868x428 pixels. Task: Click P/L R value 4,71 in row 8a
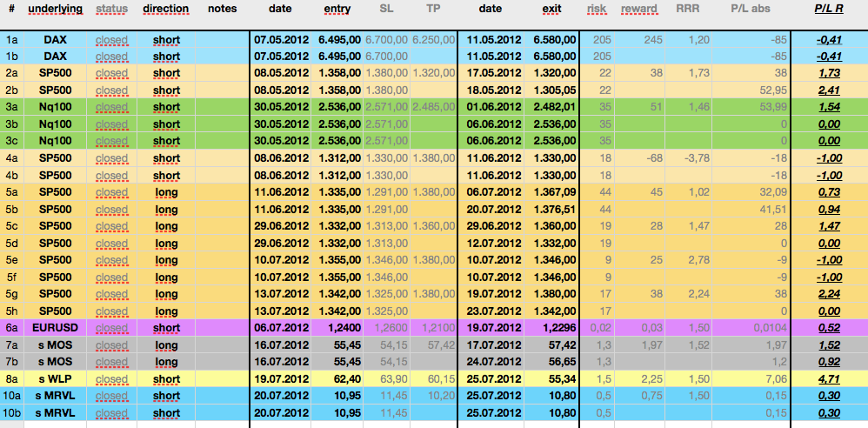tap(829, 379)
